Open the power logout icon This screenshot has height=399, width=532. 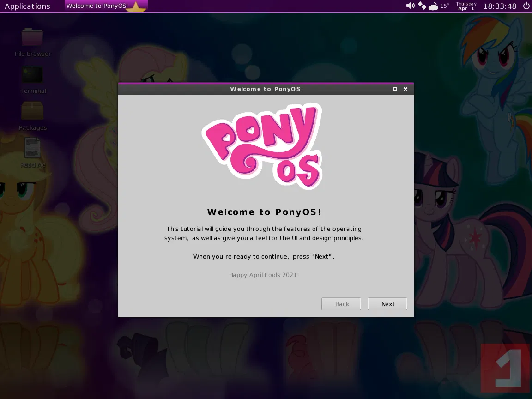coord(526,6)
